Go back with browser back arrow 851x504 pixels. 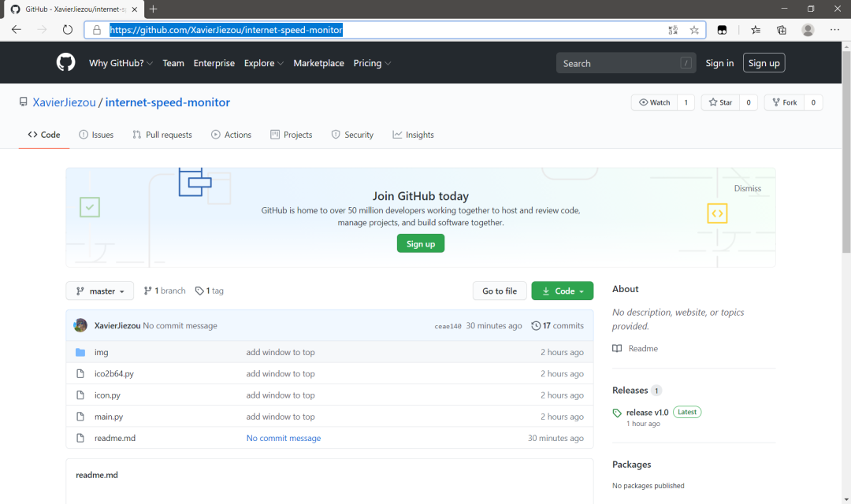(x=17, y=30)
